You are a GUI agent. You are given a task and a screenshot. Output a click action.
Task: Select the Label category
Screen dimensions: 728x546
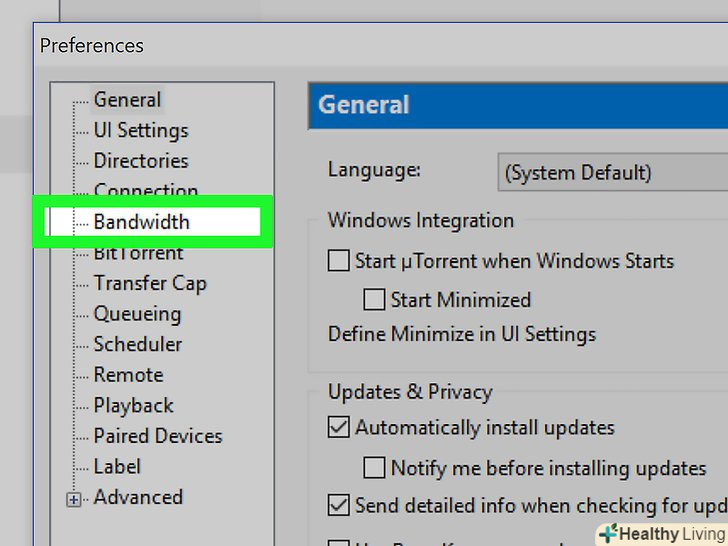click(117, 467)
